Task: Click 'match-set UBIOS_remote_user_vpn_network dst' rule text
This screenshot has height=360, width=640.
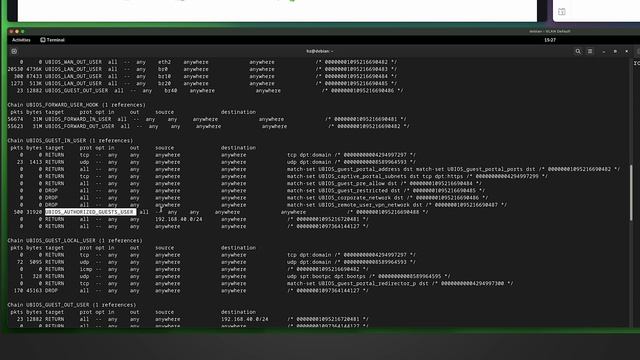Action: (354, 205)
